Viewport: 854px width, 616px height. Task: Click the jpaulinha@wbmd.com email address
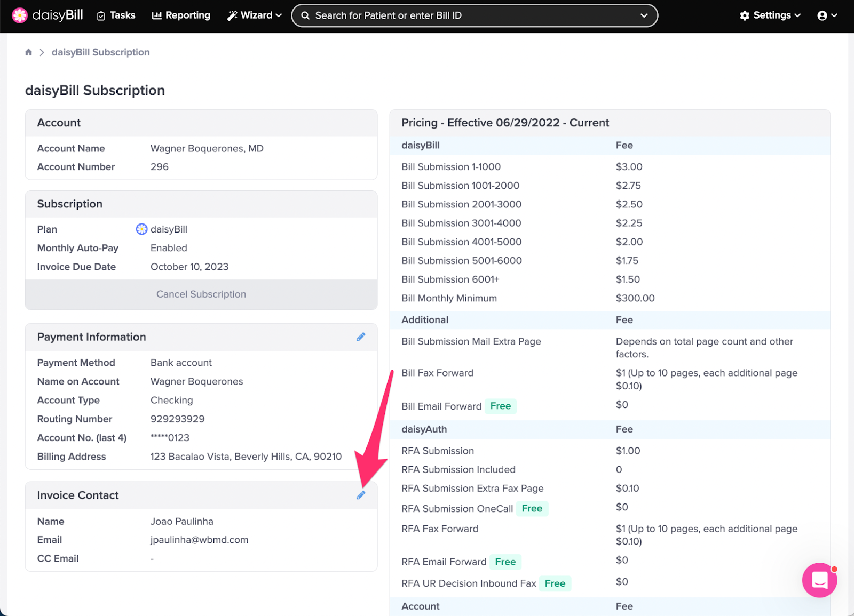pyautogui.click(x=199, y=540)
